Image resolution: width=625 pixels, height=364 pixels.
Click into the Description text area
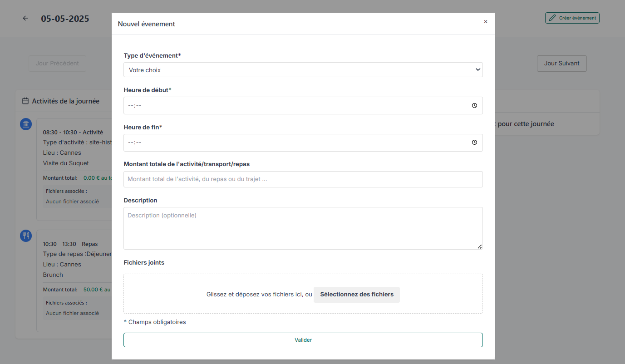click(303, 228)
